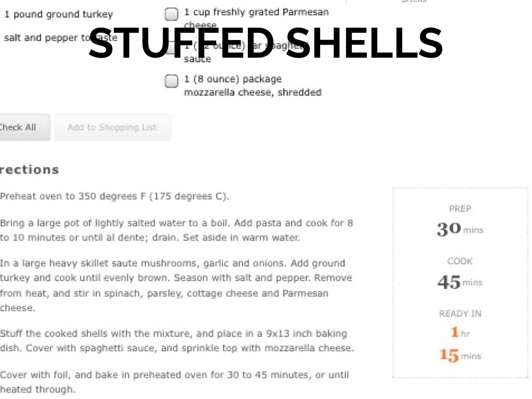The width and height of the screenshot is (532, 399).
Task: Click the Stuff the cooked shells step
Action: tap(176, 341)
